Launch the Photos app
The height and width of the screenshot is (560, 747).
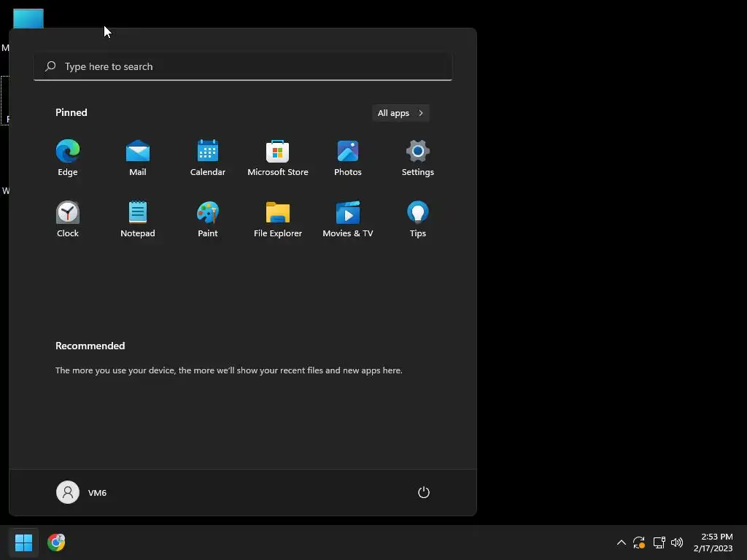pyautogui.click(x=348, y=158)
